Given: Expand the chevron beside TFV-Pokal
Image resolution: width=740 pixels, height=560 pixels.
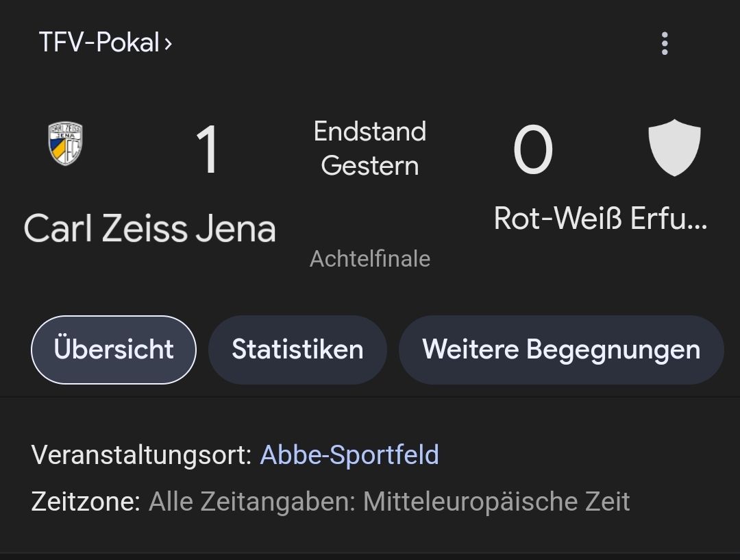Looking at the screenshot, I should 168,44.
